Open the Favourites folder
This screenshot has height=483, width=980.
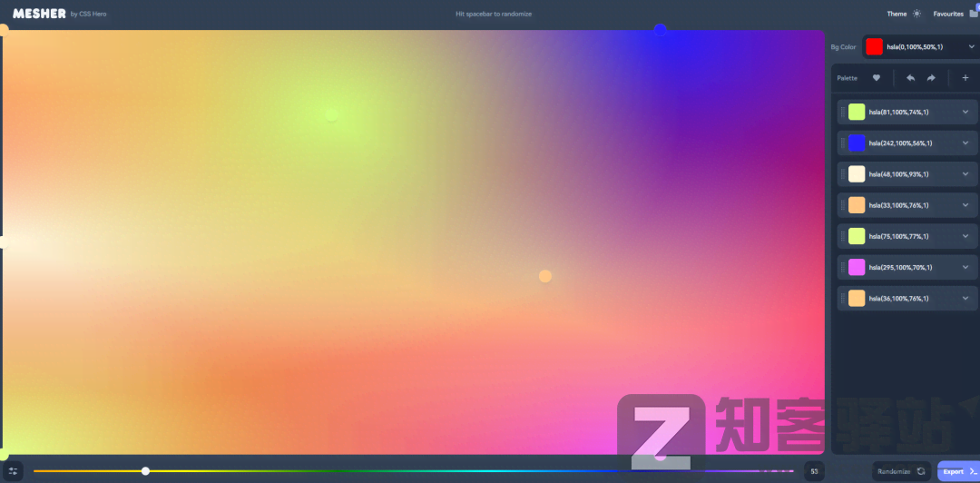973,14
